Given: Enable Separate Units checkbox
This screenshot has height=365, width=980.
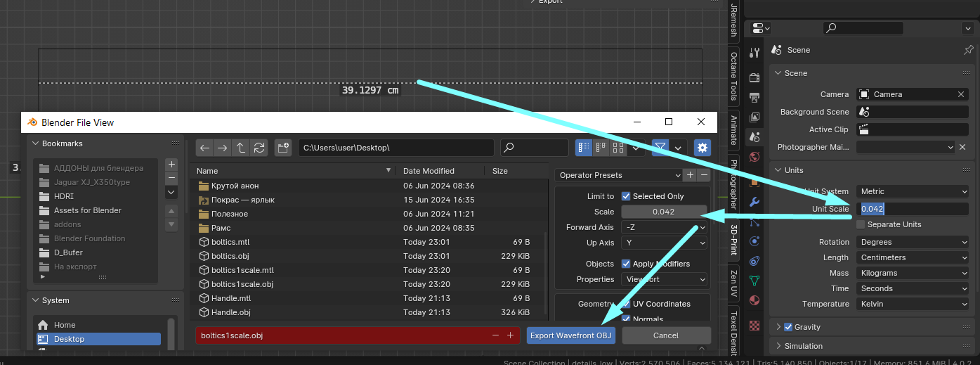Looking at the screenshot, I should click(x=861, y=224).
